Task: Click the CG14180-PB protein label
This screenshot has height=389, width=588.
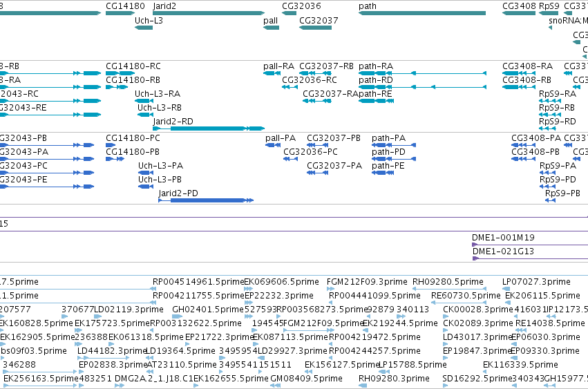Action: tap(133, 151)
